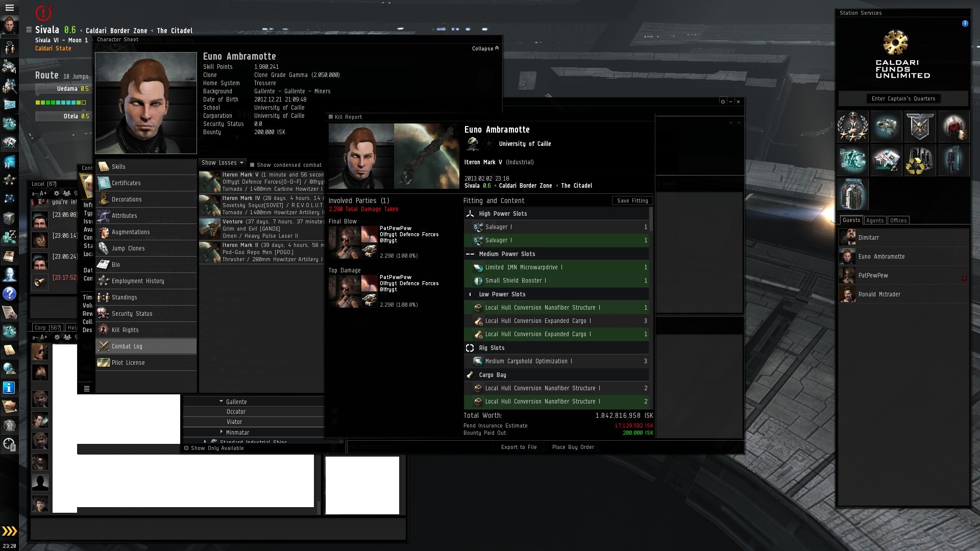Viewport: 980px width, 551px height.
Task: Click the Export to File button
Action: 519,447
